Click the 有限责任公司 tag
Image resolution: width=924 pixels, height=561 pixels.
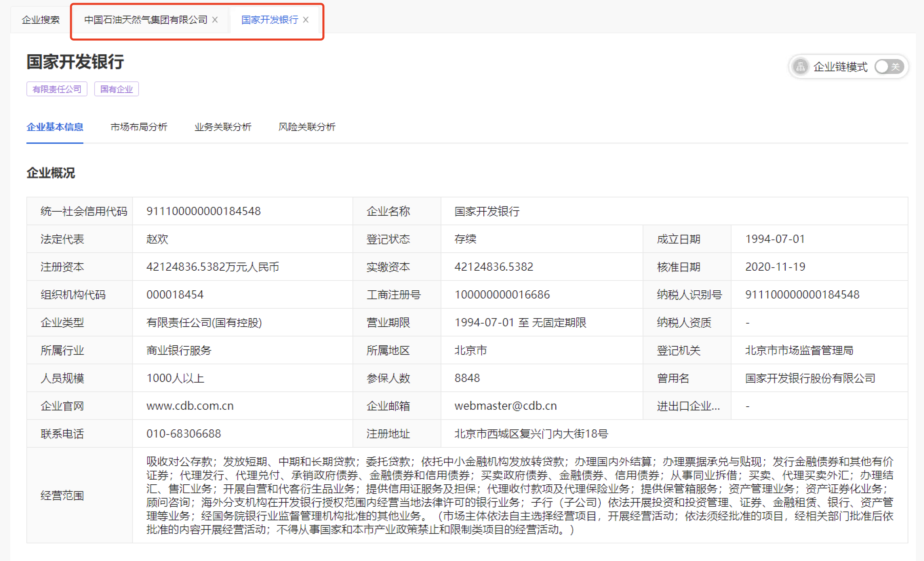click(x=57, y=89)
